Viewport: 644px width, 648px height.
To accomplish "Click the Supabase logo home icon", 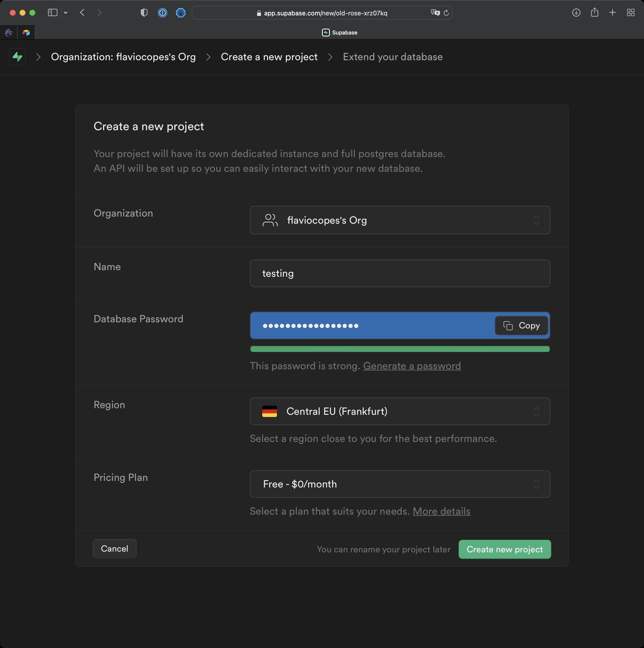I will coord(17,57).
